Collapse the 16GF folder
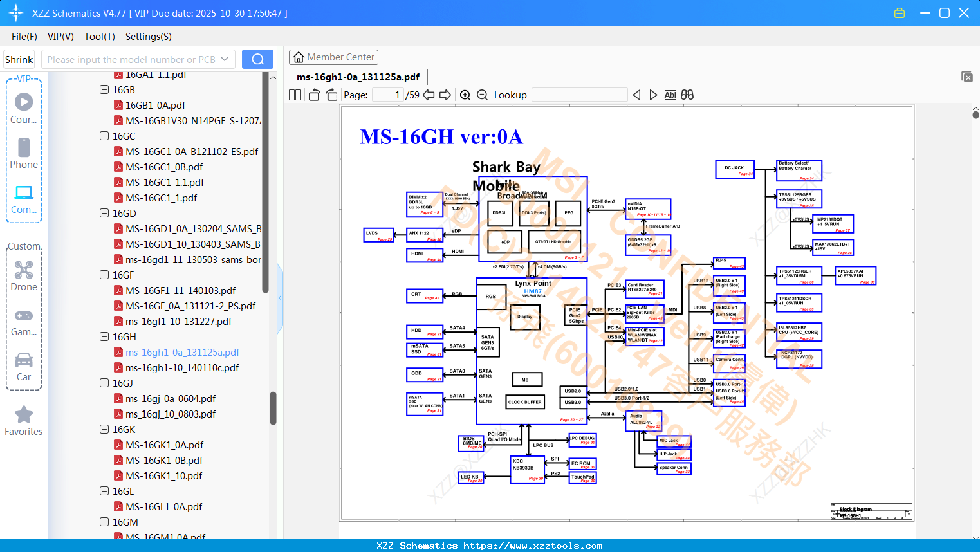Viewport: 980px width, 552px height. point(104,275)
